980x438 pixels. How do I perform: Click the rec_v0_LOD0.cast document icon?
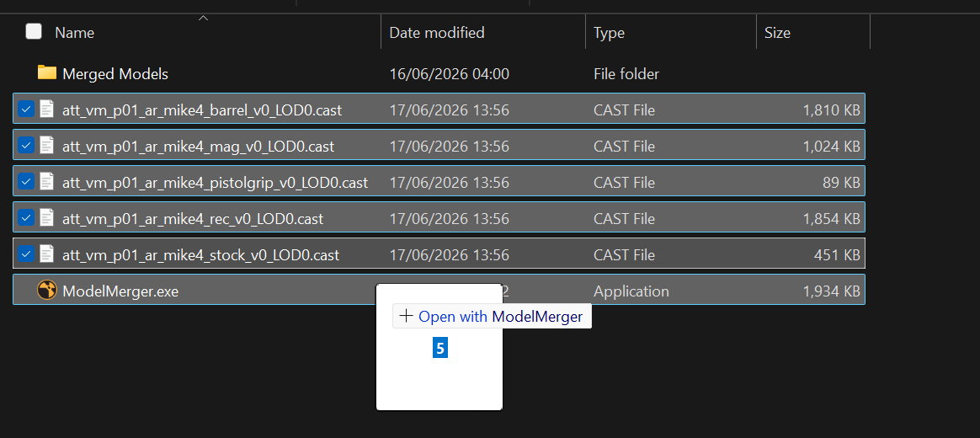pyautogui.click(x=46, y=218)
